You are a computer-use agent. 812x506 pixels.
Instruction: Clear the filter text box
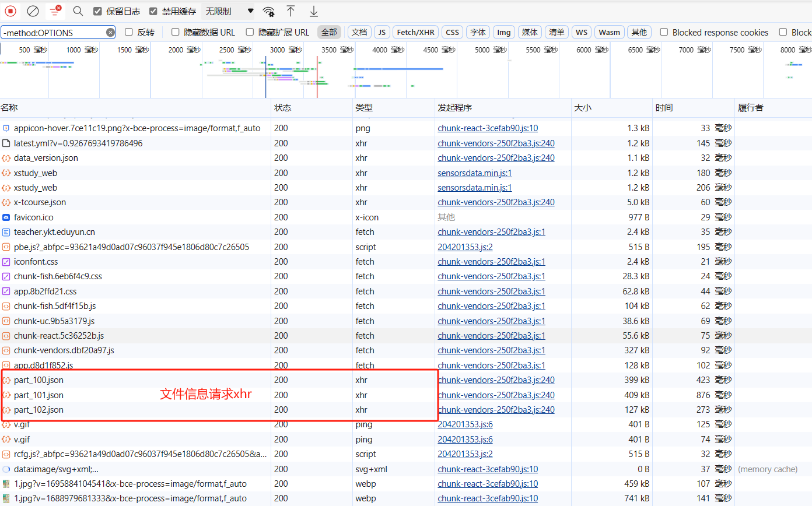point(110,33)
